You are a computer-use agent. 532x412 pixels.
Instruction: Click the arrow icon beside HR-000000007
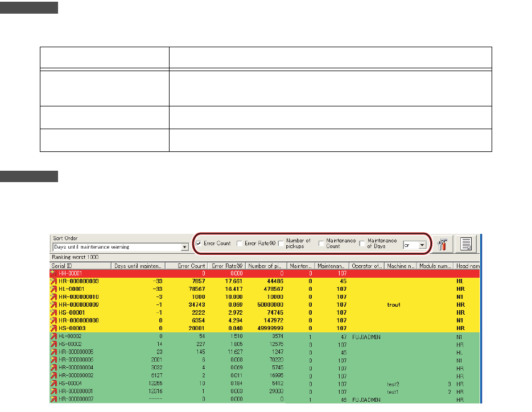[55, 400]
